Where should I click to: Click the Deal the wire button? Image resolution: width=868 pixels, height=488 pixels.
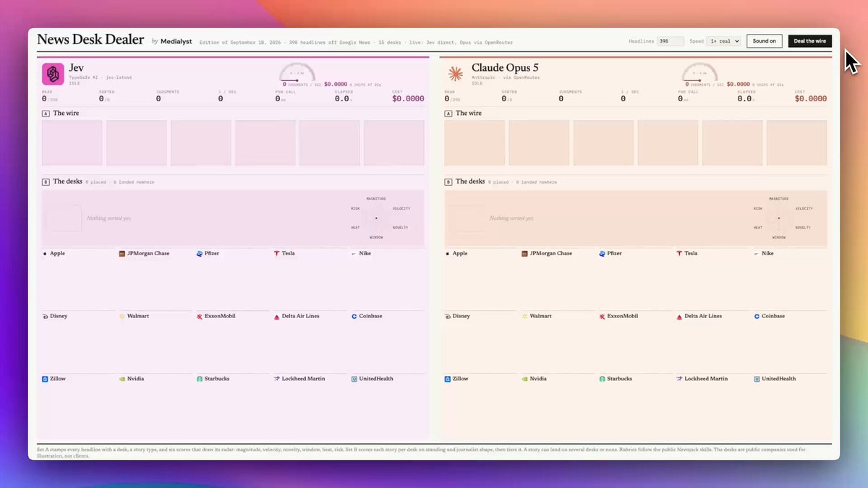tap(810, 41)
